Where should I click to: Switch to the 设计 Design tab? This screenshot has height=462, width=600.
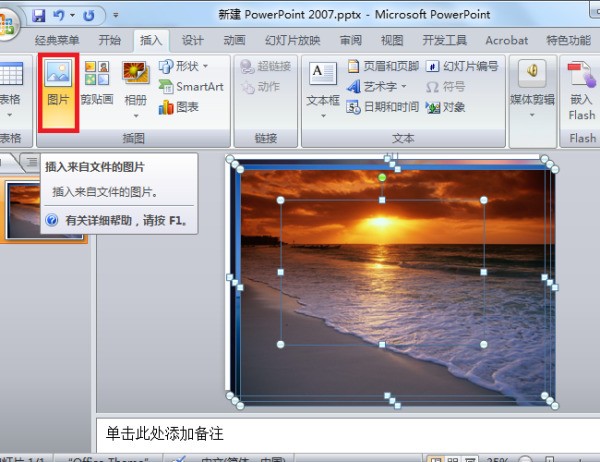(193, 41)
